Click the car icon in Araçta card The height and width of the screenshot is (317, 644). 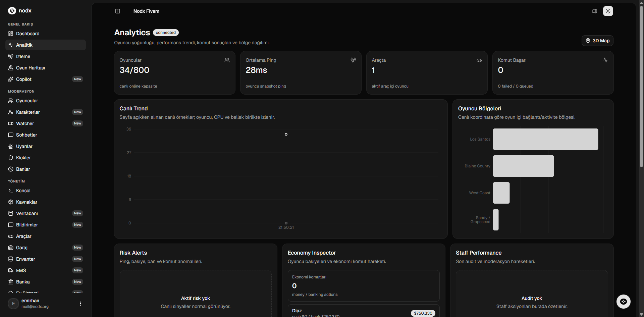(479, 60)
